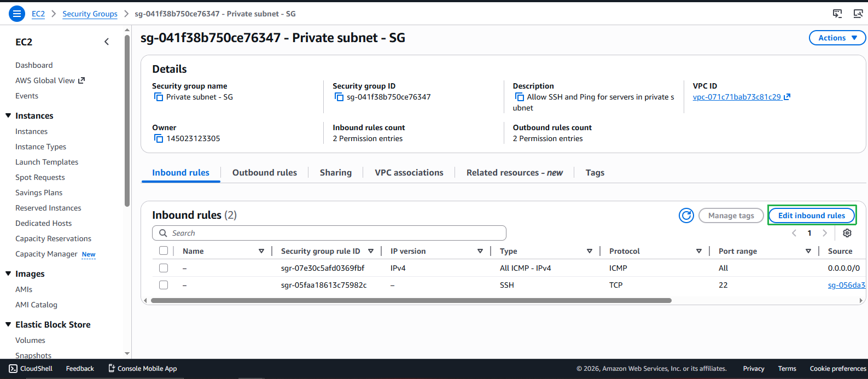Sort by Port range column arrow
Image resolution: width=868 pixels, height=379 pixels.
(x=808, y=251)
